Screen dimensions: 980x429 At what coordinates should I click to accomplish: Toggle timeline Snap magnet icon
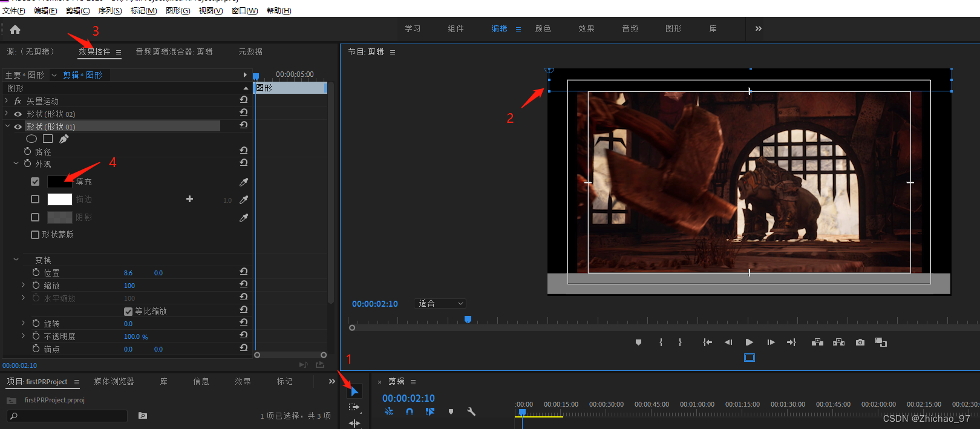pos(410,411)
